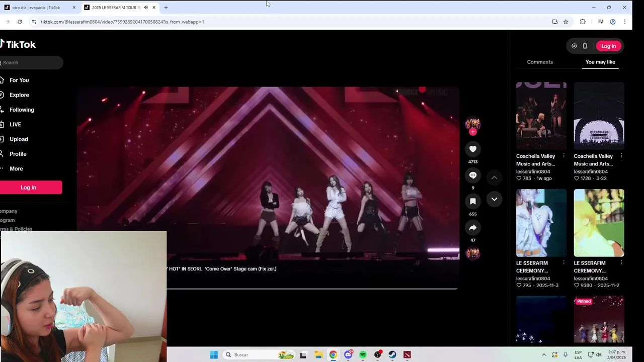Click the Get TikTok coins icon
The height and width of the screenshot is (362, 644).
click(574, 46)
